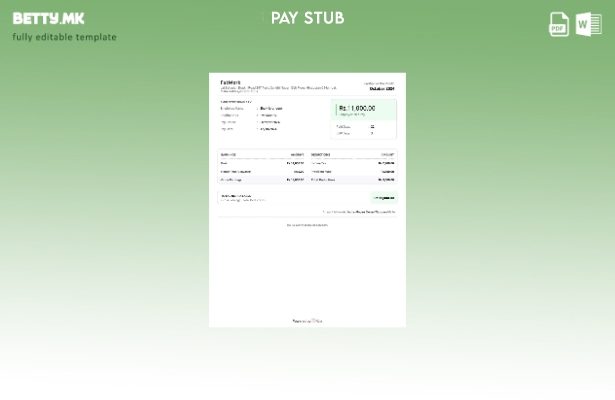Click the PAY STUB heading
615x400 pixels.
[307, 18]
